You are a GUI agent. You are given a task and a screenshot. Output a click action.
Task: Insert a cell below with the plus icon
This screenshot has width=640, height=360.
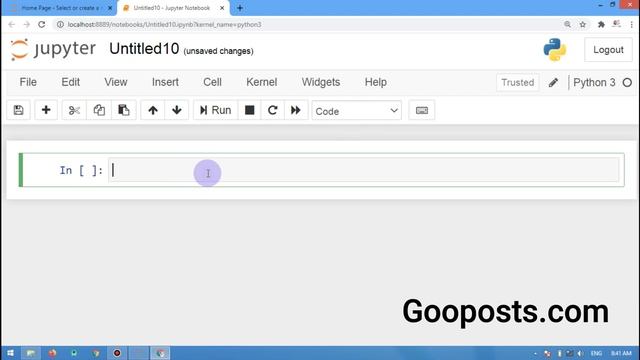(x=46, y=110)
